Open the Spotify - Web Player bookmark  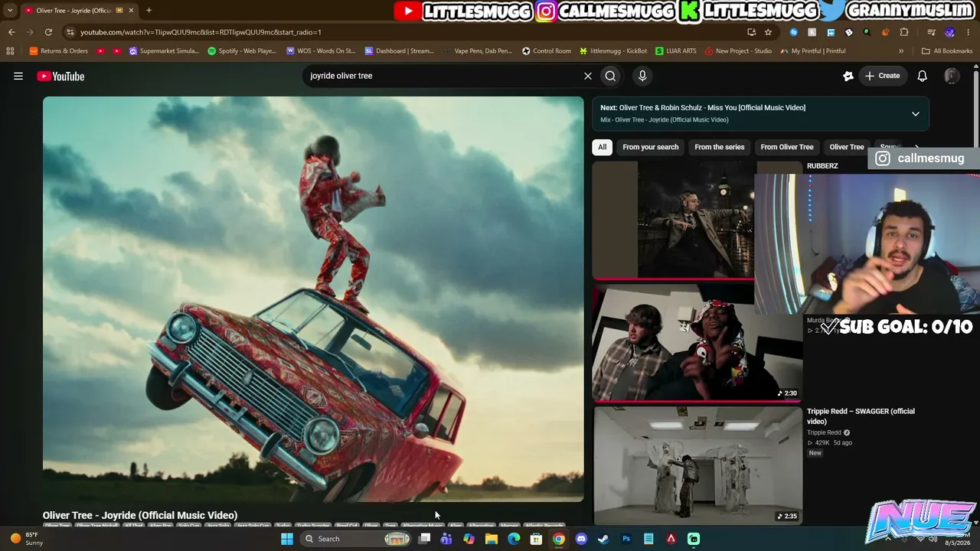click(x=242, y=51)
